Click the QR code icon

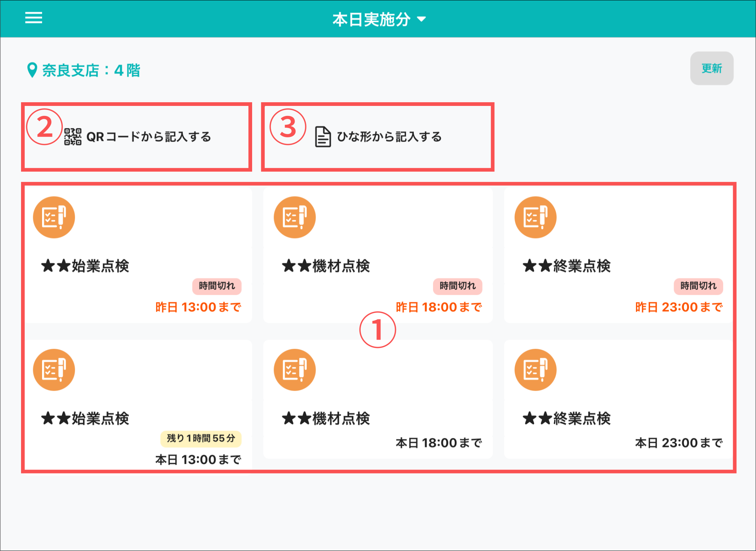coord(73,137)
